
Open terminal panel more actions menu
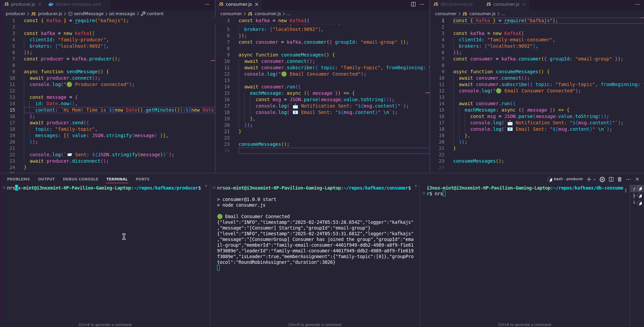tap(629, 179)
